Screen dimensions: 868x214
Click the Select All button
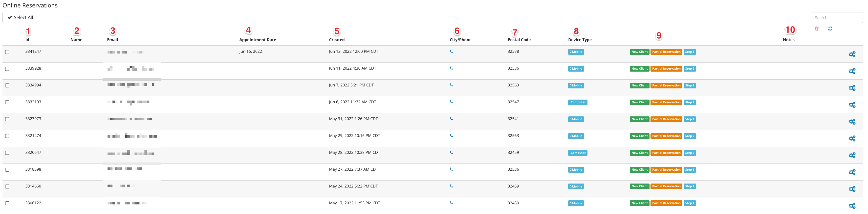tap(20, 18)
